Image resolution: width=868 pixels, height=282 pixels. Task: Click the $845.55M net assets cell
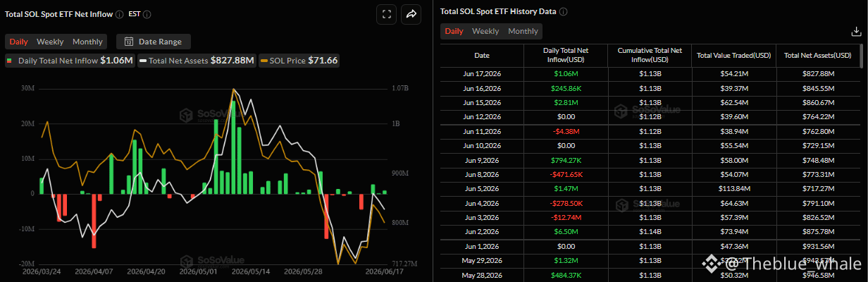[818, 88]
